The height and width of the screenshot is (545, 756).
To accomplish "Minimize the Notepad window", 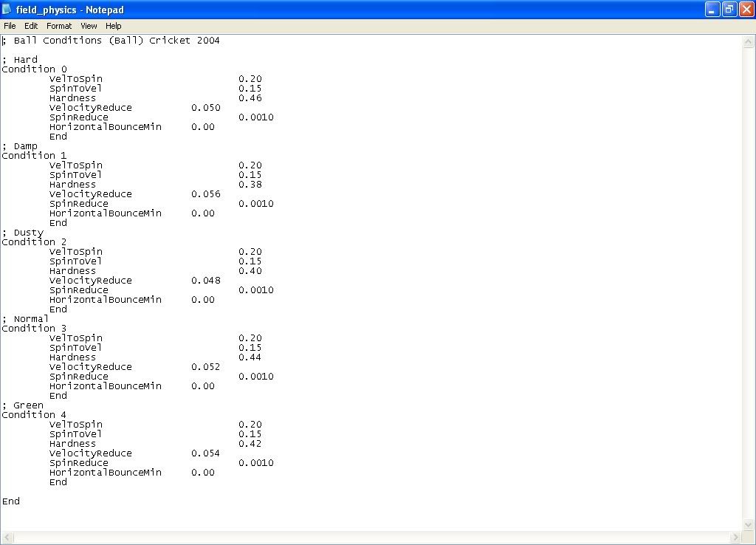I will coord(712,10).
